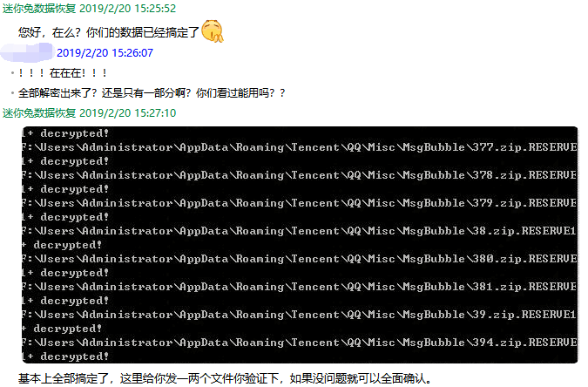Viewport: 588px width, 387px height.
Task: Click message asking 全部解密出来了？
Action: point(152,92)
